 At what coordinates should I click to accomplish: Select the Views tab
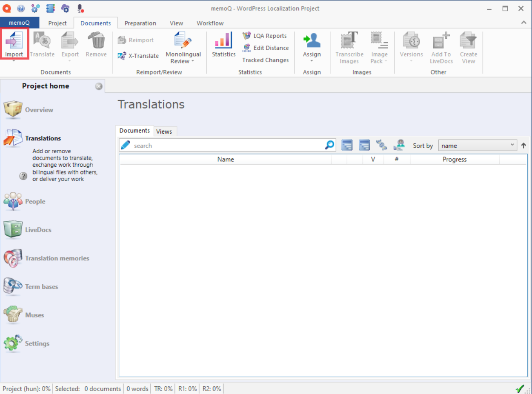pyautogui.click(x=164, y=131)
